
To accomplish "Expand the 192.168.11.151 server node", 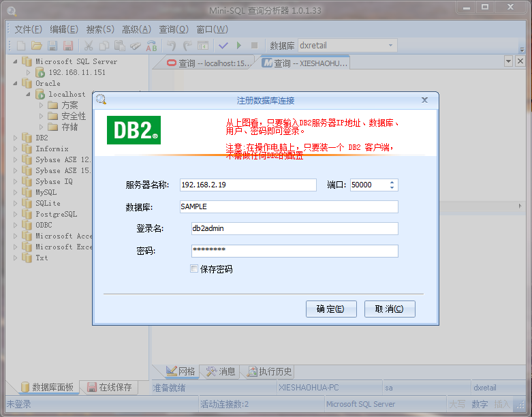I will pyautogui.click(x=28, y=72).
